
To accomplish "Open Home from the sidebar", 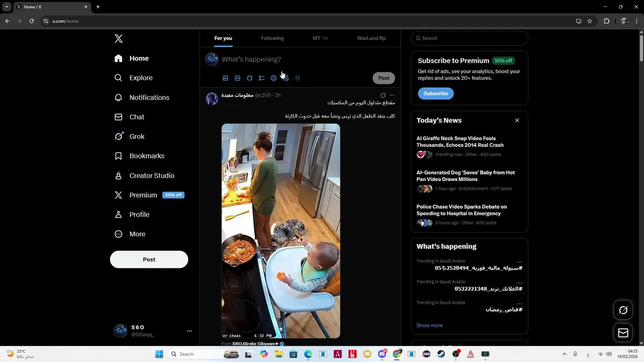I will pyautogui.click(x=131, y=58).
